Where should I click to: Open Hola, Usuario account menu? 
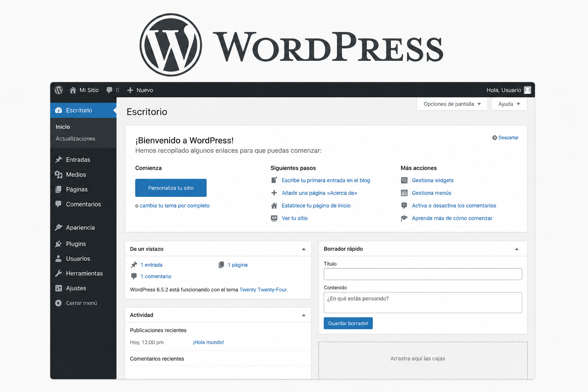[x=509, y=90]
